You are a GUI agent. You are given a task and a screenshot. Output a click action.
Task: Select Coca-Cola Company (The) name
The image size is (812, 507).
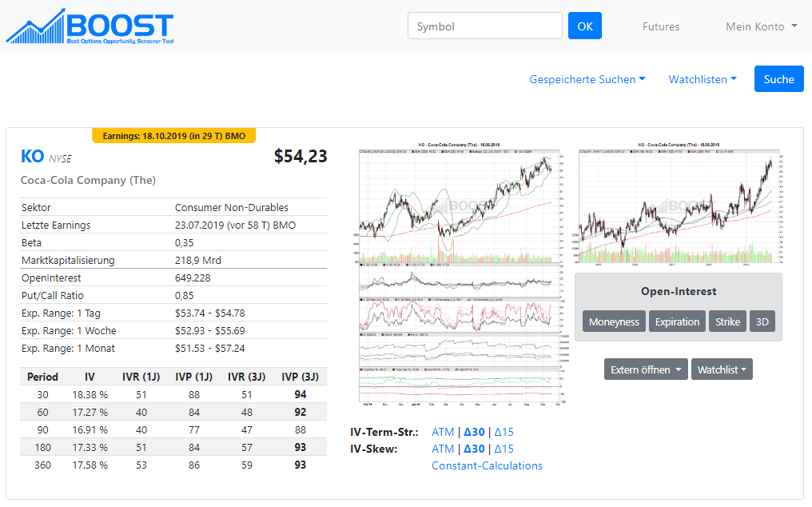88,180
